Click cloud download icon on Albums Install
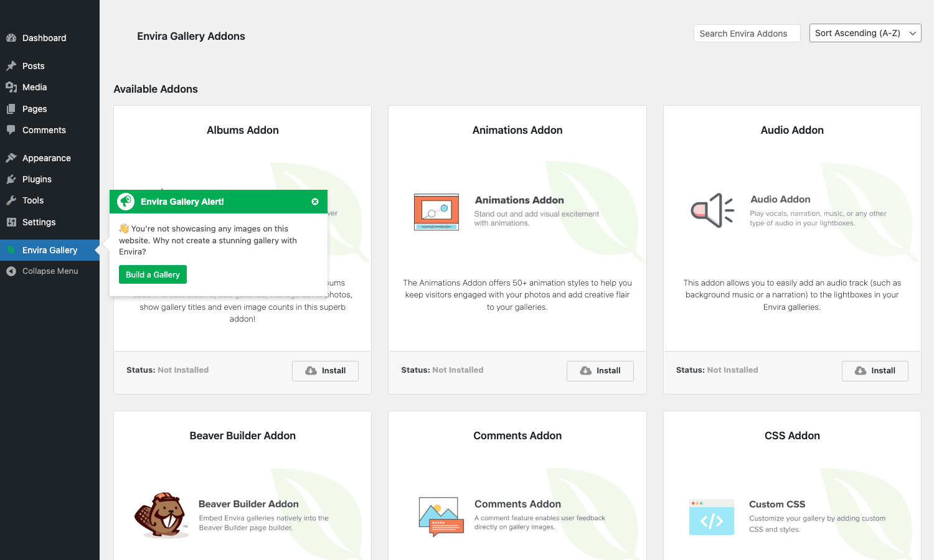 click(311, 371)
